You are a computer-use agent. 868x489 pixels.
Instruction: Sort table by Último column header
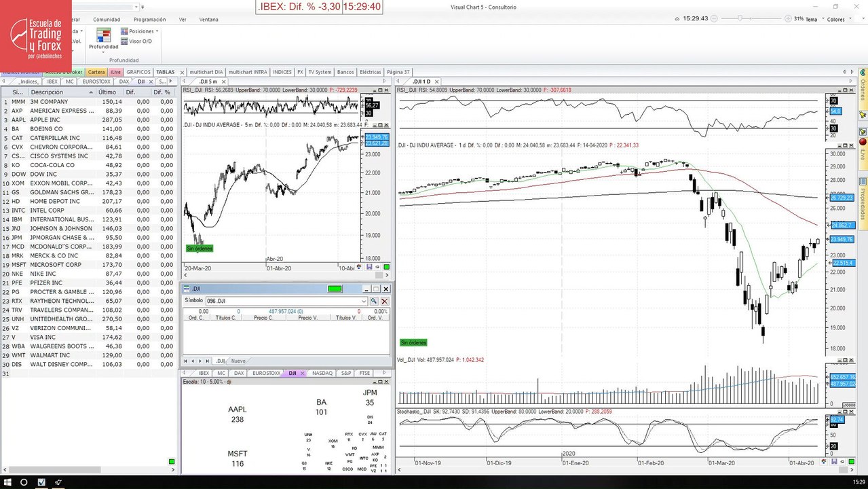(109, 92)
